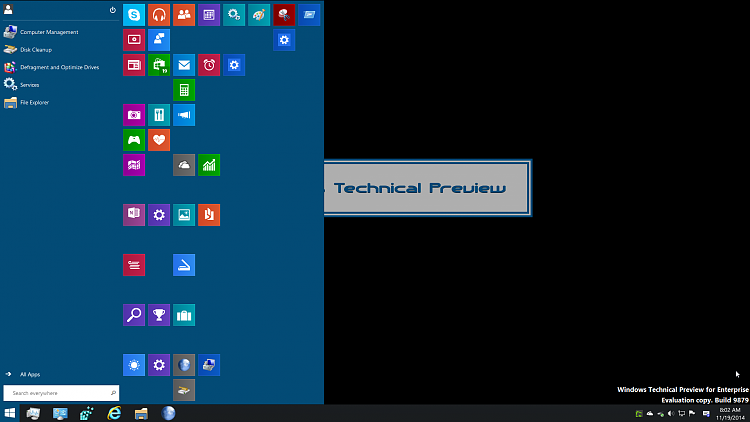The height and width of the screenshot is (422, 750).
Task: Open the Skype tile
Action: 134,15
